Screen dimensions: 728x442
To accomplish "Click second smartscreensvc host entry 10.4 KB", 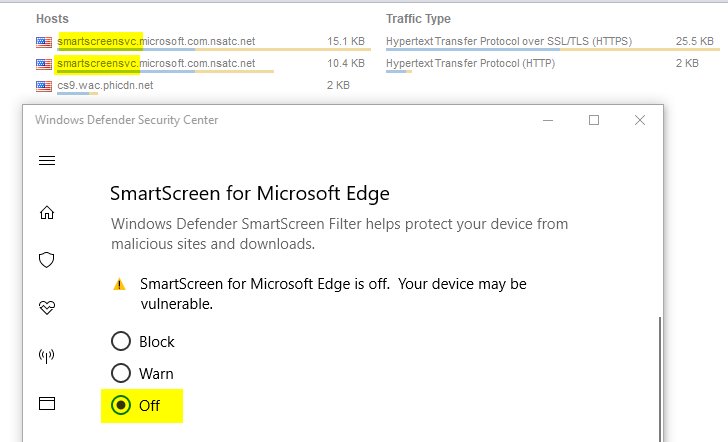I will pos(156,64).
